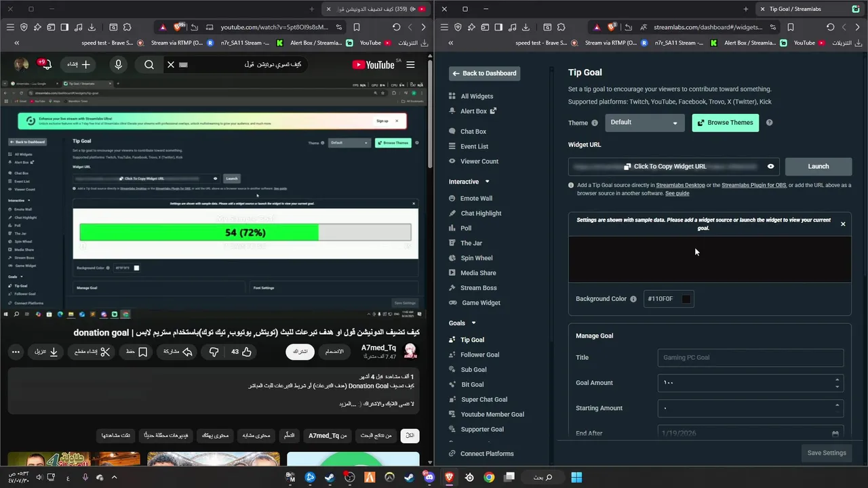The height and width of the screenshot is (488, 868).
Task: Open Media Share widget
Action: (x=473, y=273)
